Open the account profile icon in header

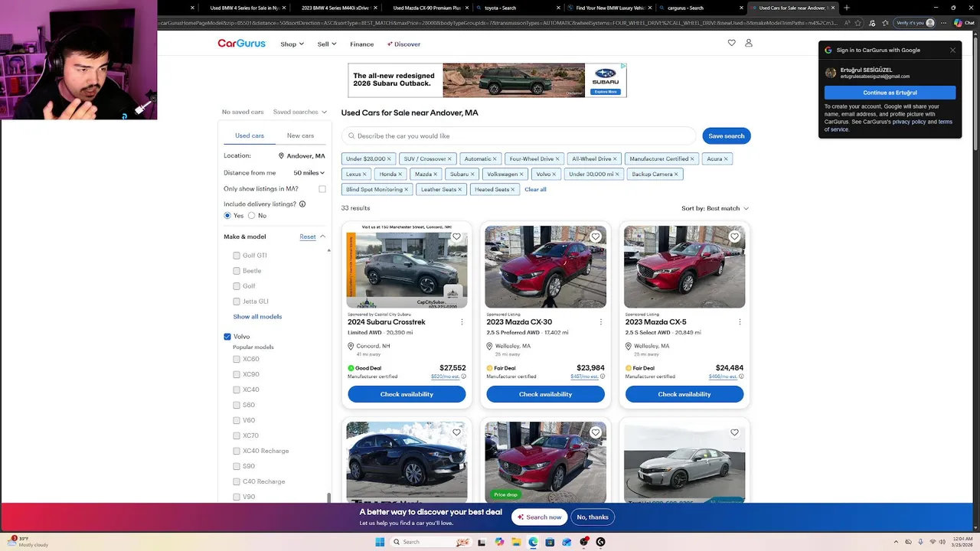pos(749,43)
